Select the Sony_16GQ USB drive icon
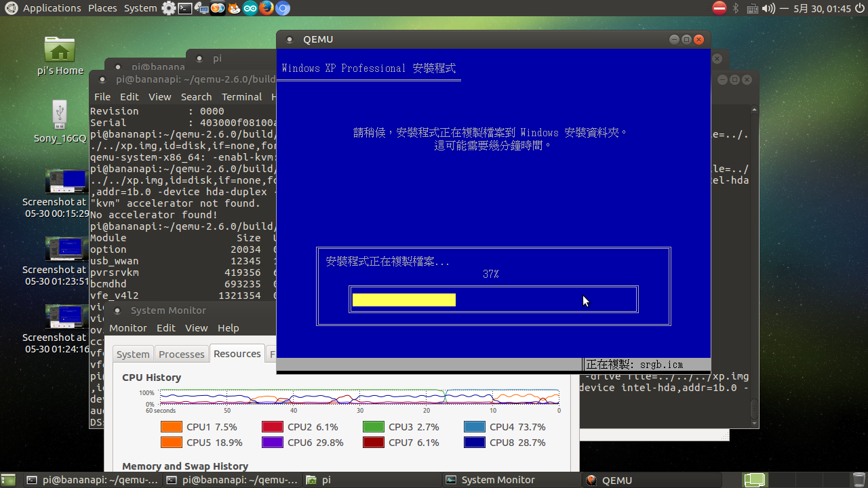The image size is (868, 488). tap(60, 122)
